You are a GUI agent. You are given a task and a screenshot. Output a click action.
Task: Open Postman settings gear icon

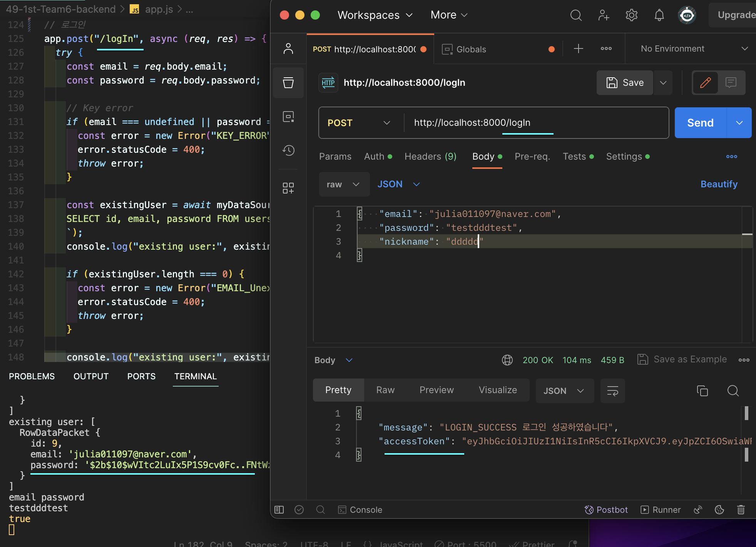pos(631,15)
